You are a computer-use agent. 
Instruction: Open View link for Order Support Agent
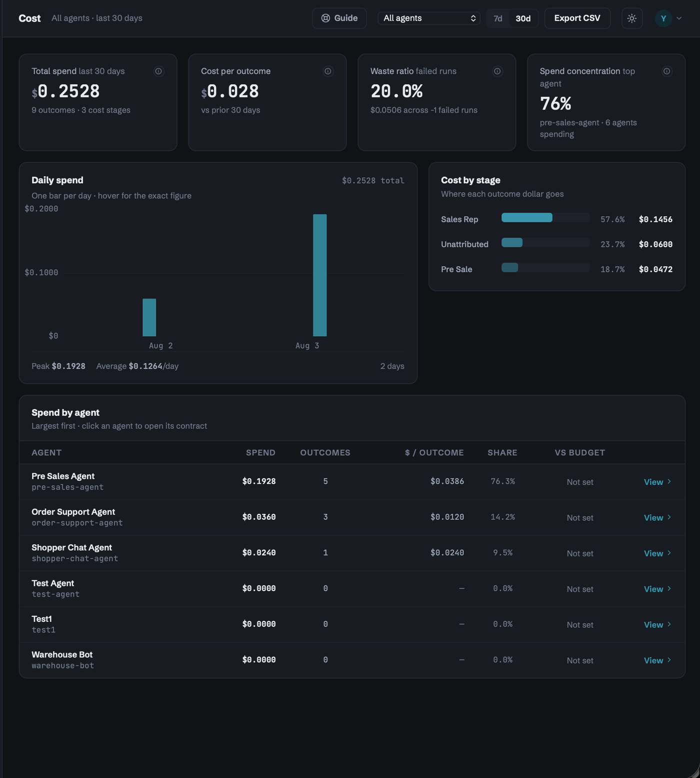pyautogui.click(x=657, y=518)
